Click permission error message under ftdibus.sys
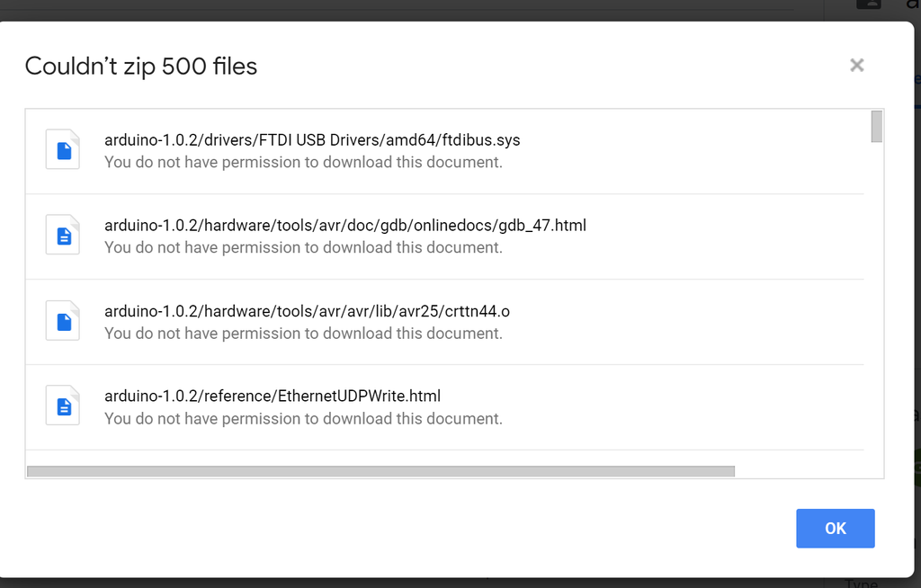The width and height of the screenshot is (921, 588). (x=303, y=163)
